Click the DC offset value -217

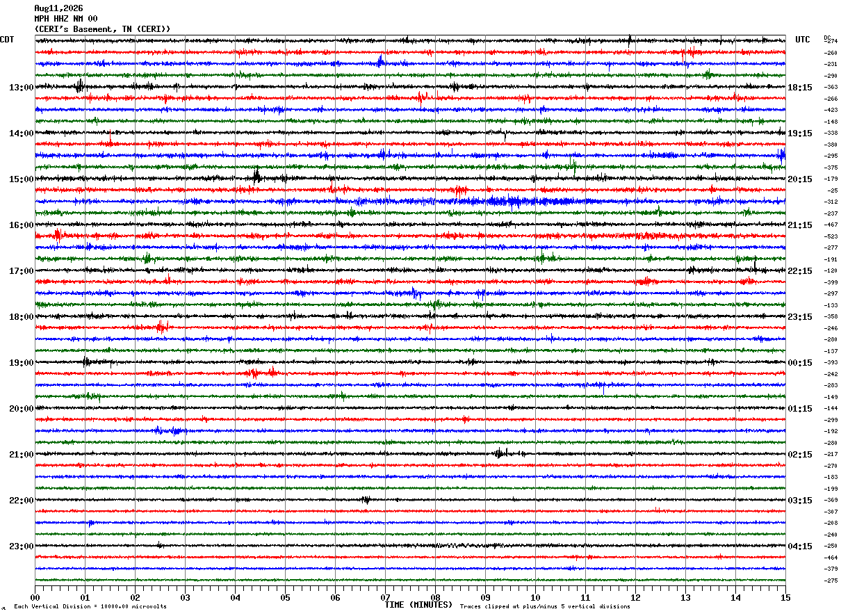coord(831,455)
